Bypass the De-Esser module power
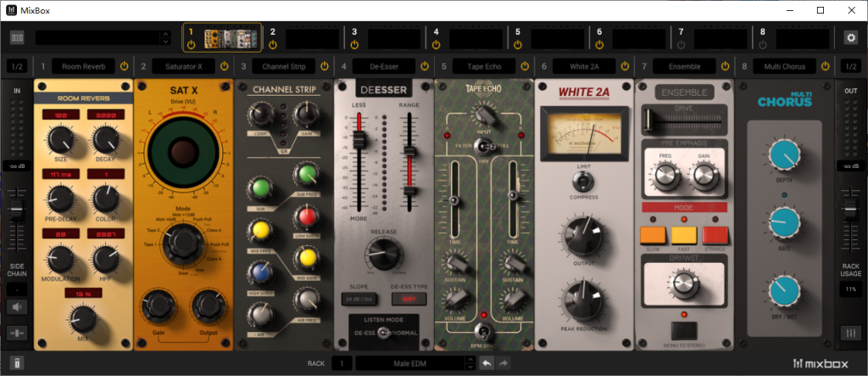 tap(425, 66)
